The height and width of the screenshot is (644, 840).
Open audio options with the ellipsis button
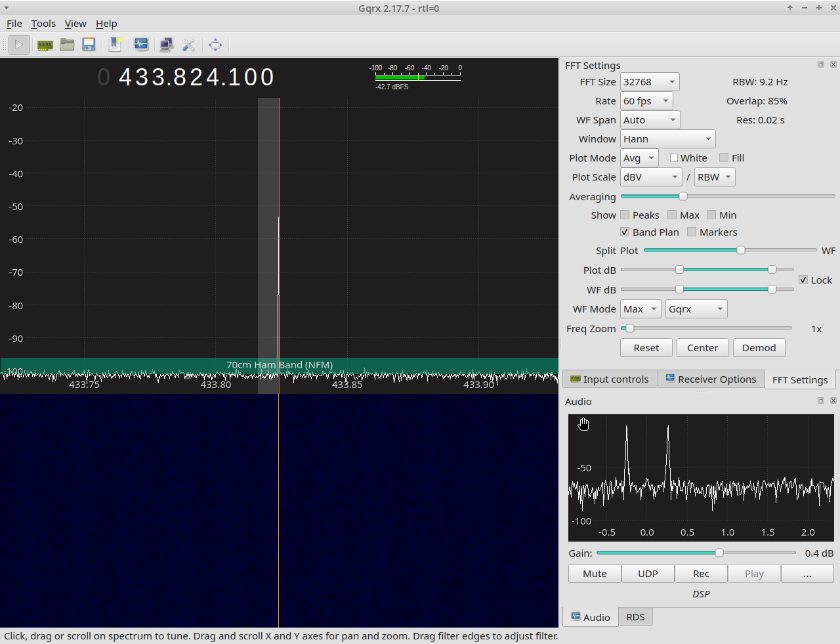808,574
